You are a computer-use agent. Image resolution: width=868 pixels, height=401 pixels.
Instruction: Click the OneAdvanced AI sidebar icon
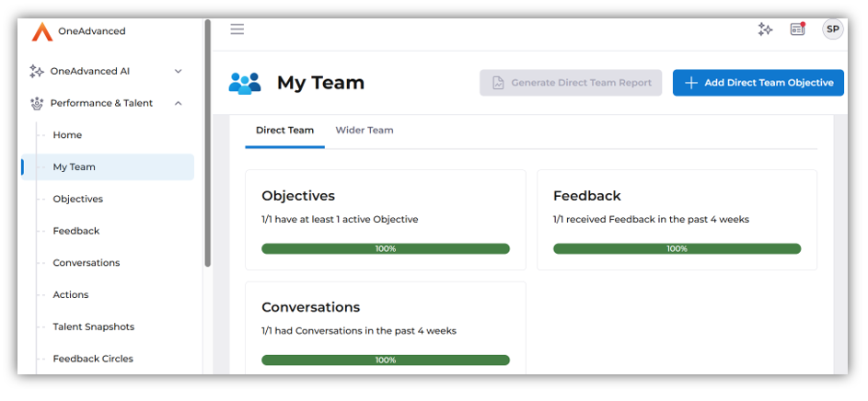37,71
